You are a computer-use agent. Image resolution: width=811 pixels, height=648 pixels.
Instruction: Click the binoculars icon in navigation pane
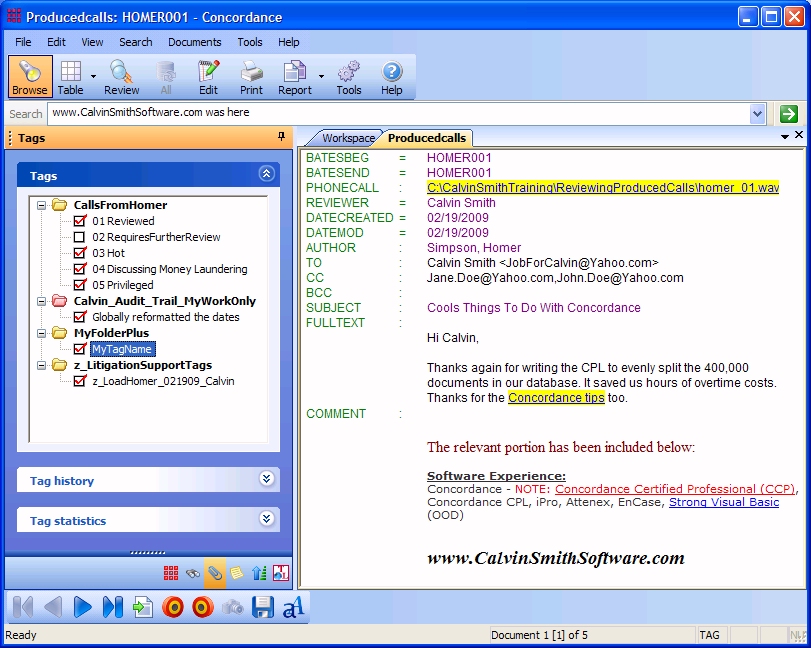(x=193, y=573)
